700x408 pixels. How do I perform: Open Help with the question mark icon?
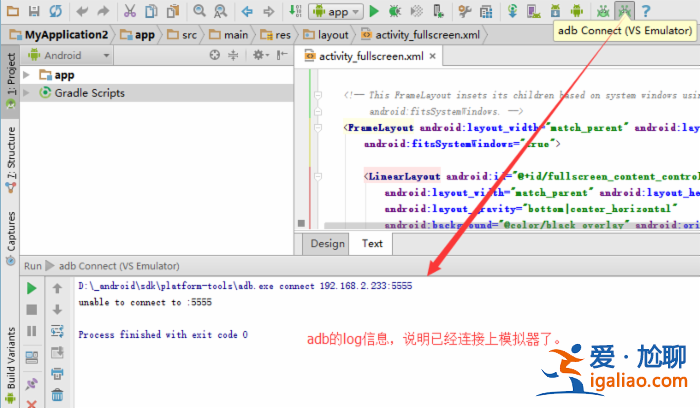(646, 11)
